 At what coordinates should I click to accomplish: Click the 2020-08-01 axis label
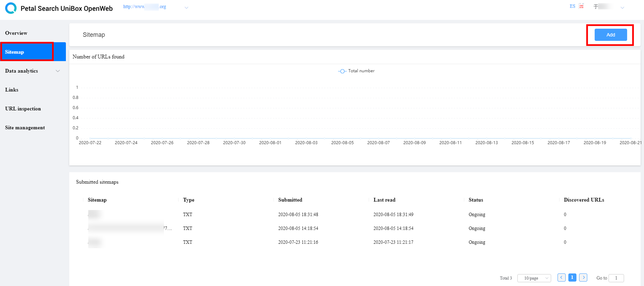tap(270, 143)
